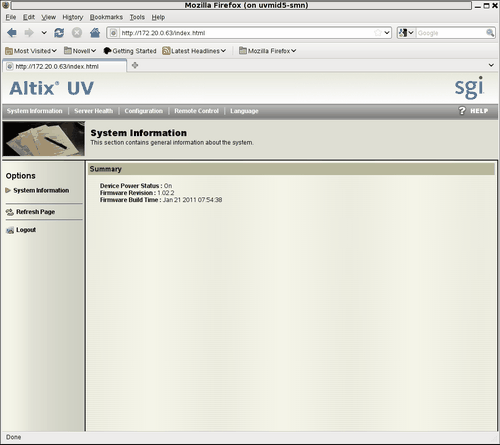Expand the Most Visited bookmarks folder
This screenshot has width=500, height=445.
coord(31,51)
